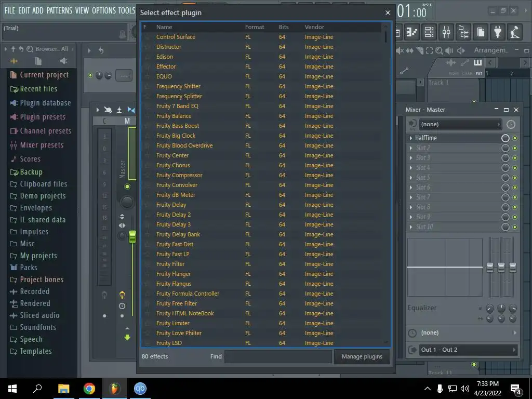Open the Out 1 - Out 2 output dropdown
Image resolution: width=532 pixels, height=399 pixels.
pyautogui.click(x=468, y=350)
